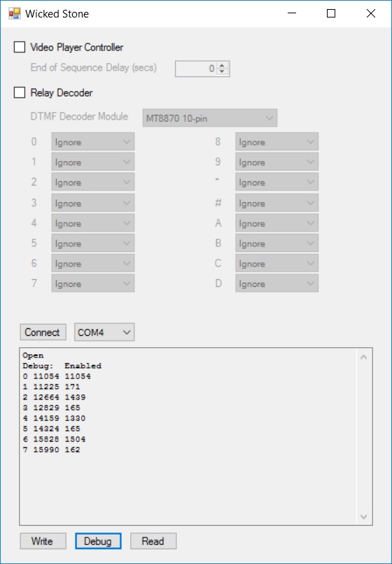Image resolution: width=392 pixels, height=564 pixels.
Task: Open the dropdown for digit 8
Action: tap(276, 142)
